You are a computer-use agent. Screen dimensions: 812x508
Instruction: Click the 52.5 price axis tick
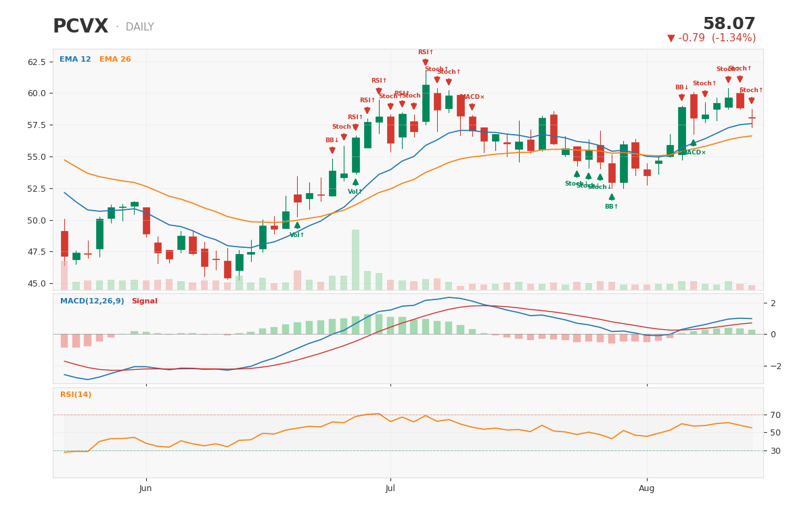pyautogui.click(x=37, y=188)
